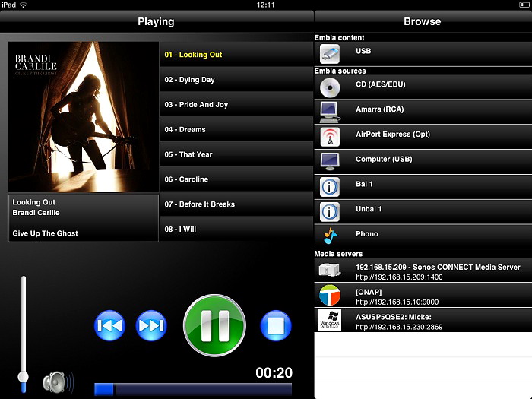
Task: Stop playback with the square button
Action: tap(276, 325)
